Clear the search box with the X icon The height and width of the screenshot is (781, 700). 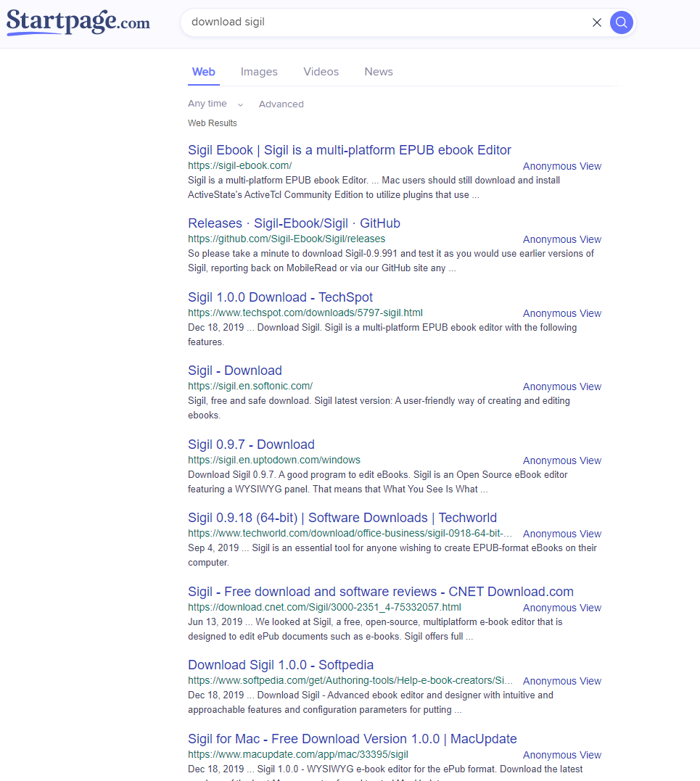click(x=596, y=22)
